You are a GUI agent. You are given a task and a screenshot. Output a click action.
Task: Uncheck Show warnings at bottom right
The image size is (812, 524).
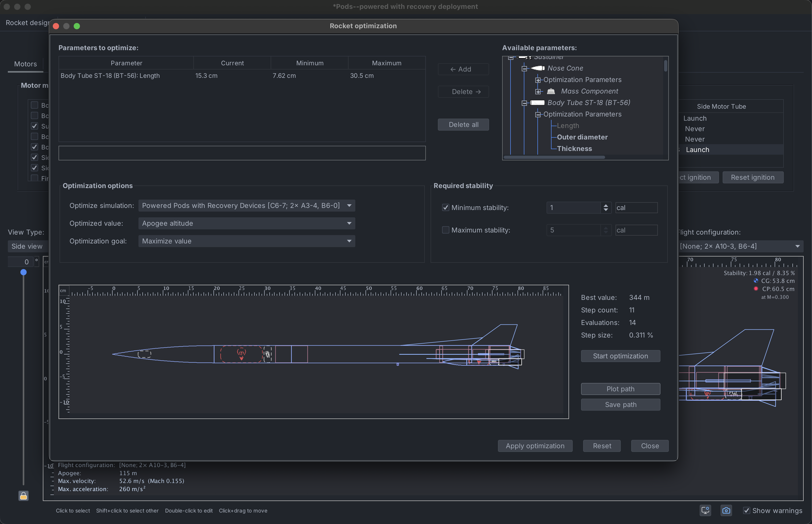[747, 510]
